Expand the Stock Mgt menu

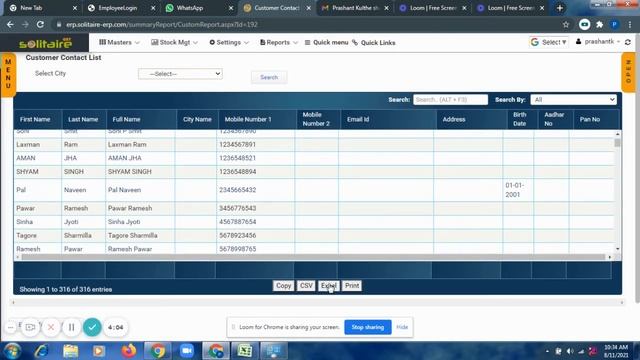point(174,42)
